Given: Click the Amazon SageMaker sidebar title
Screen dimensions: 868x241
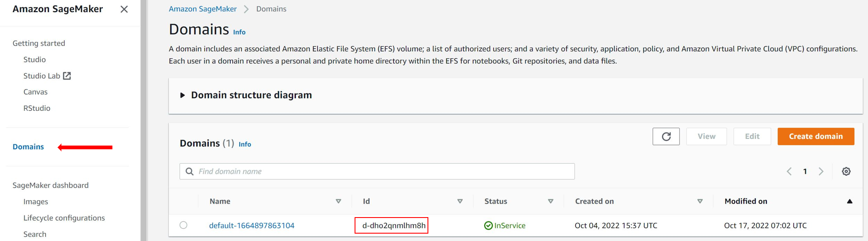Looking at the screenshot, I should pos(58,9).
